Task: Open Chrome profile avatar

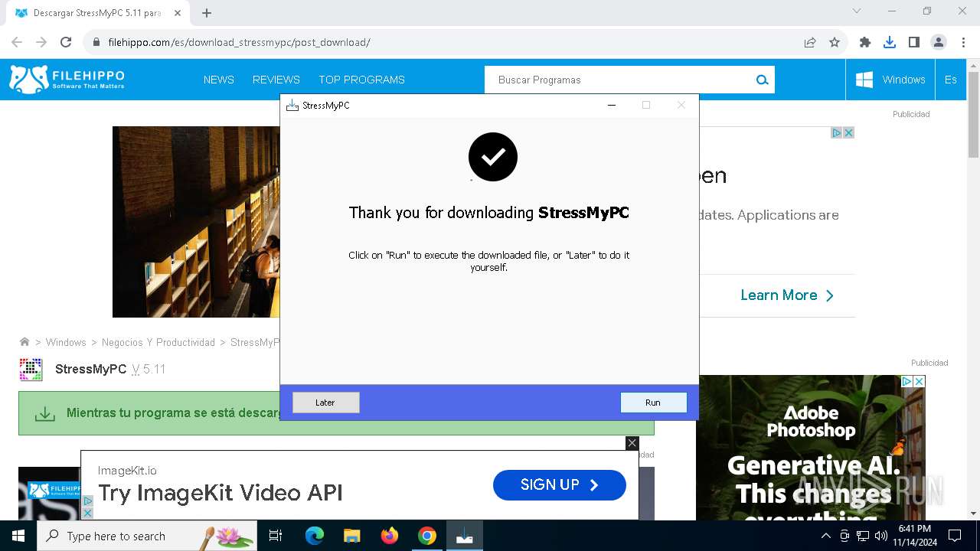Action: coord(939,42)
